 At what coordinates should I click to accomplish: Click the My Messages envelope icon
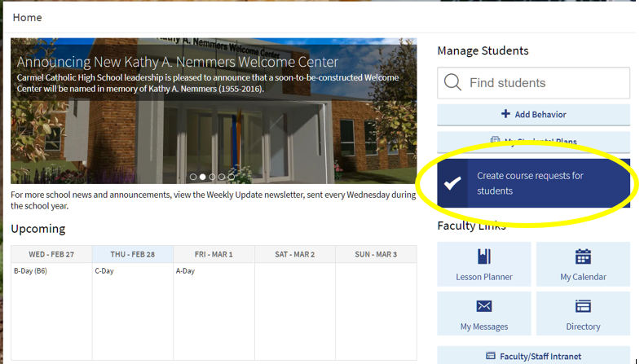[x=484, y=306]
